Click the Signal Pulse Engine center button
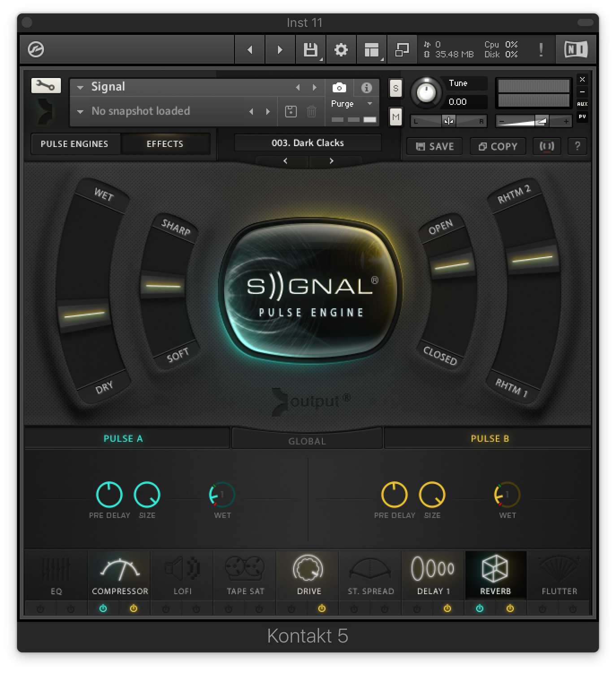Image resolution: width=616 pixels, height=673 pixels. coord(310,290)
